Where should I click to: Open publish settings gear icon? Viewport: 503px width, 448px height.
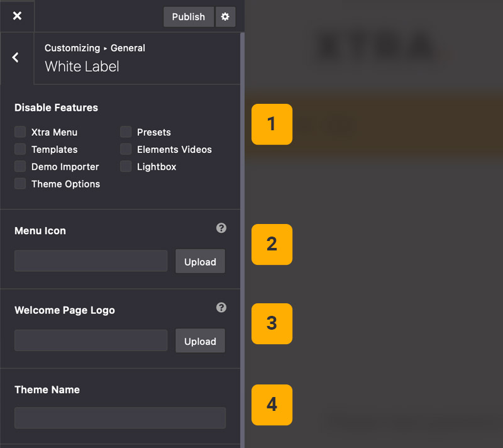[x=225, y=17]
